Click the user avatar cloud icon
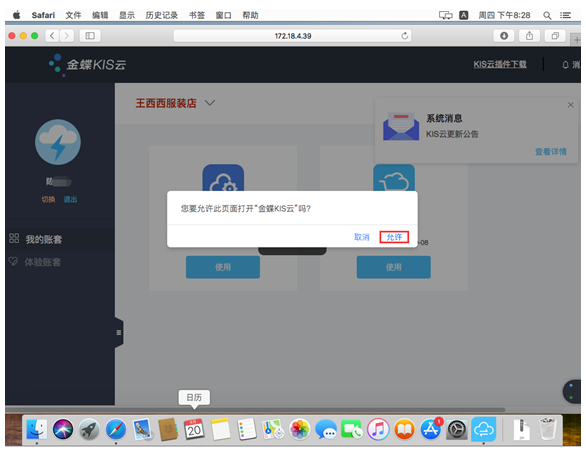This screenshot has width=586, height=450. (58, 142)
